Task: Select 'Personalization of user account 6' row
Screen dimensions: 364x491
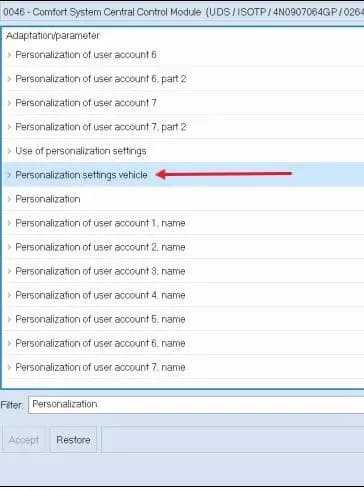Action: 86,55
